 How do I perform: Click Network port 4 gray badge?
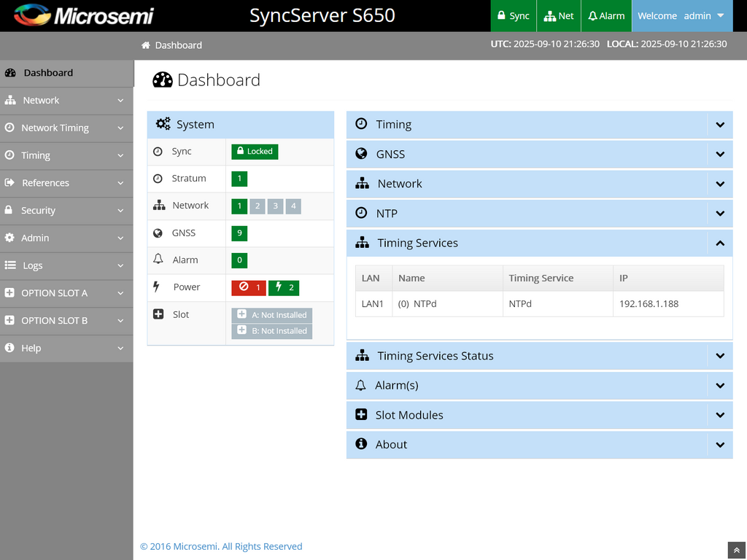pyautogui.click(x=293, y=206)
